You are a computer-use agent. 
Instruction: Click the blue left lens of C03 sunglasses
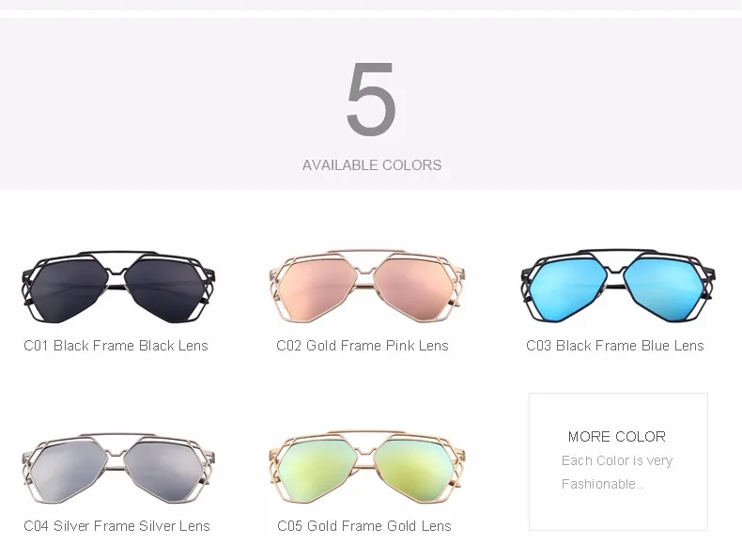[568, 288]
